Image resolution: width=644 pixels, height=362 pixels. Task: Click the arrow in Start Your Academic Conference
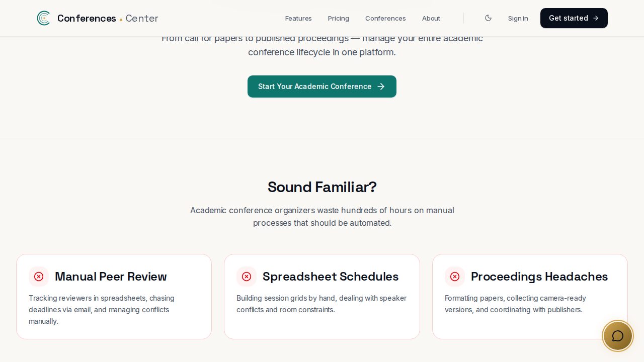pyautogui.click(x=381, y=86)
